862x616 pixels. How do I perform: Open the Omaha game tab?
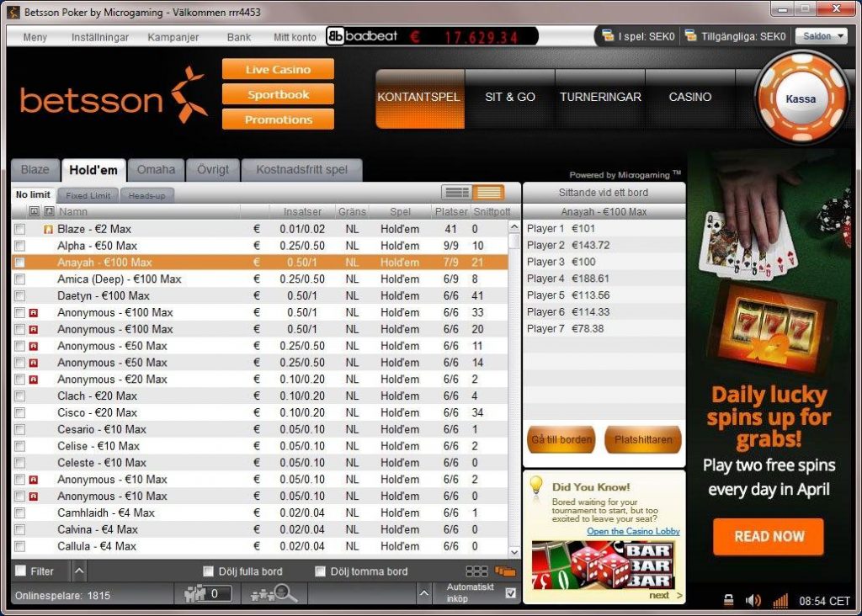(156, 170)
